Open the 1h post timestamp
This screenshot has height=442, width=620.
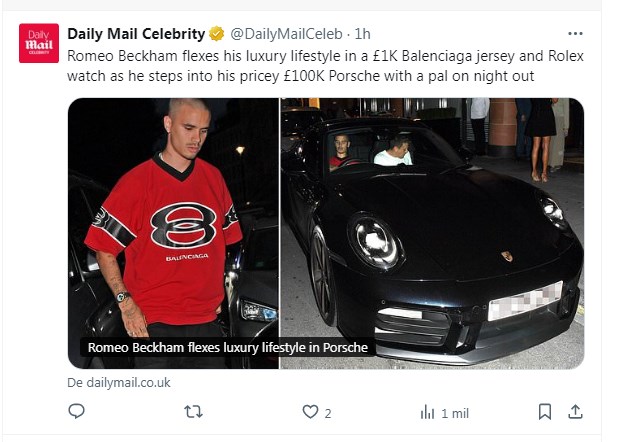pos(362,34)
